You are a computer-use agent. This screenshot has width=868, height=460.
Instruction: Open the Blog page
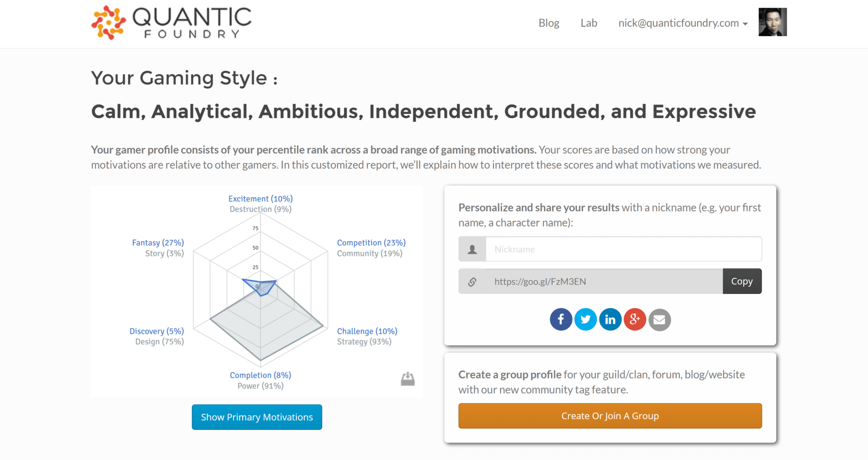549,23
